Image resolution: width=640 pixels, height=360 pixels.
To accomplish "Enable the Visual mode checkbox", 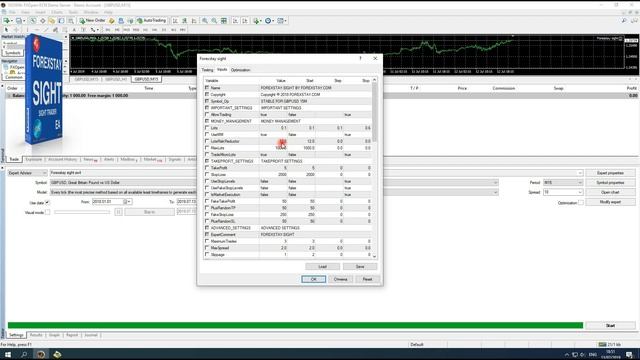I will tap(47, 212).
